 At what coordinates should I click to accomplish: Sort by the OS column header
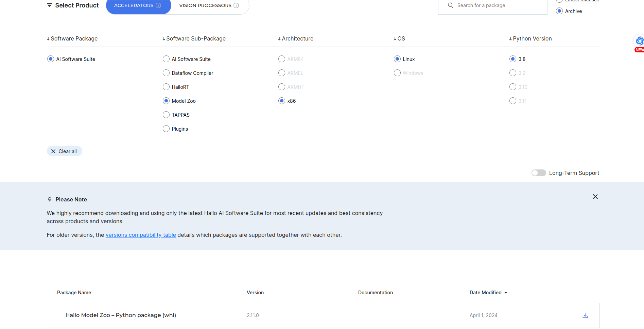(399, 39)
